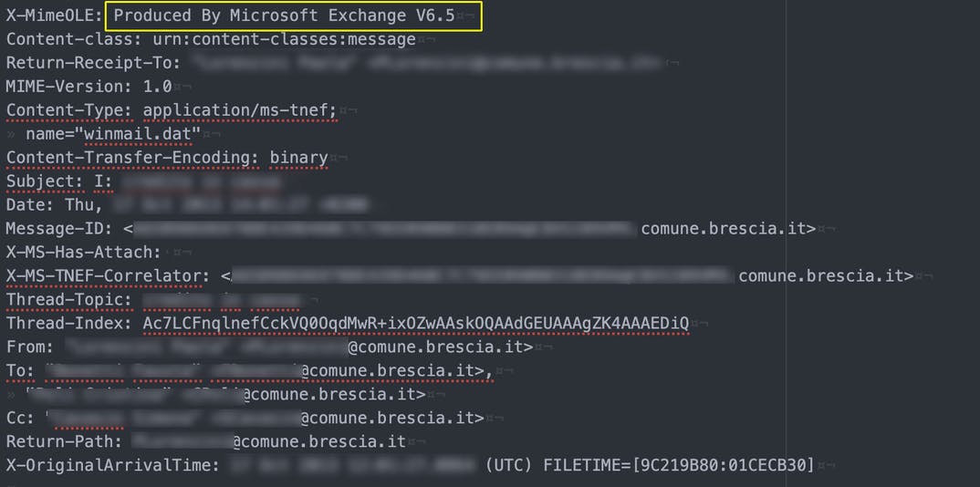Click the Thread-Topic header
980x487 pixels.
coord(69,300)
